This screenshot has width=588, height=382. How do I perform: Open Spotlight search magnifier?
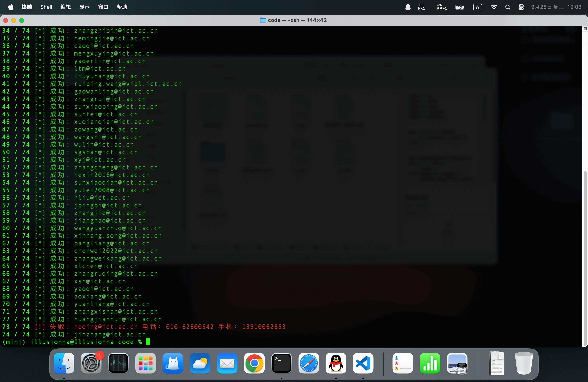coord(508,7)
